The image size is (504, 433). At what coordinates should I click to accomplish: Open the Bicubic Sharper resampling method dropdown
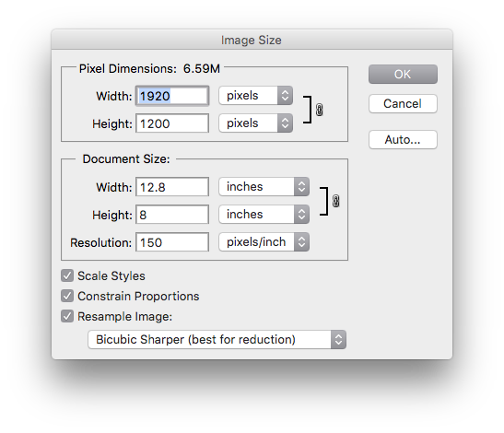(x=217, y=339)
